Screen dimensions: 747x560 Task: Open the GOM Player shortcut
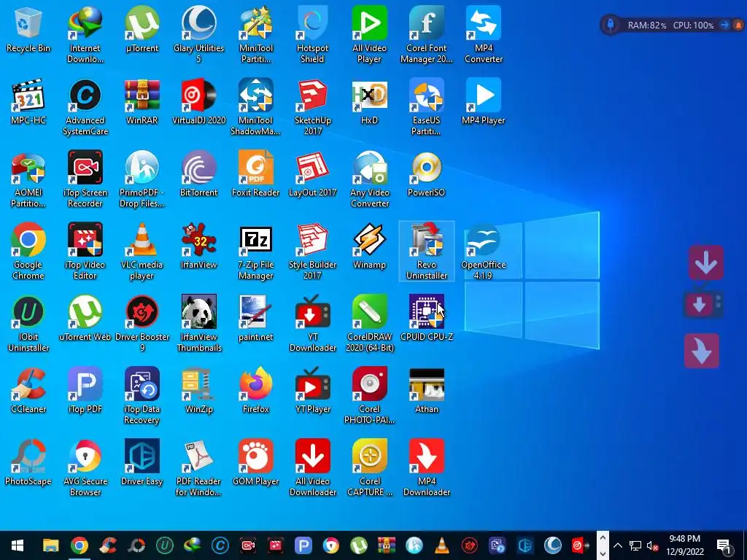(x=256, y=463)
